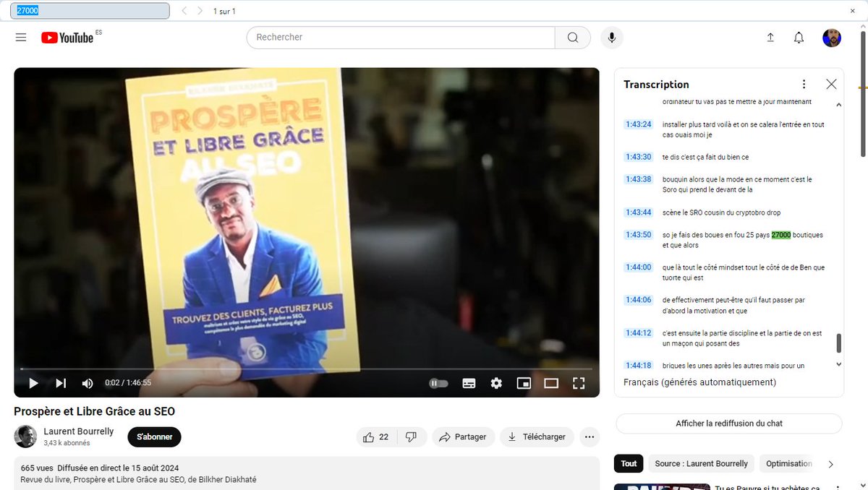Toggle autoplay switch in the player
This screenshot has height=490, width=868.
click(439, 383)
